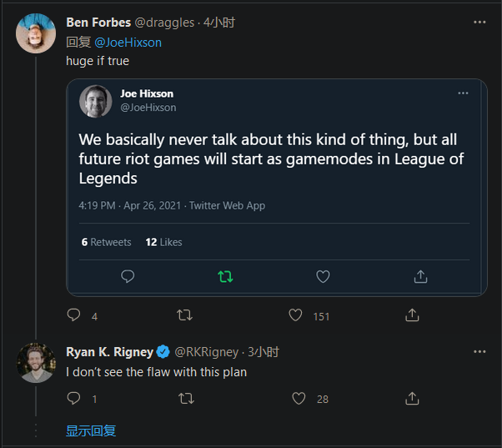This screenshot has height=448, width=502.
Task: Reply to Ryan K. Rigney's tweet
Action: pyautogui.click(x=73, y=399)
